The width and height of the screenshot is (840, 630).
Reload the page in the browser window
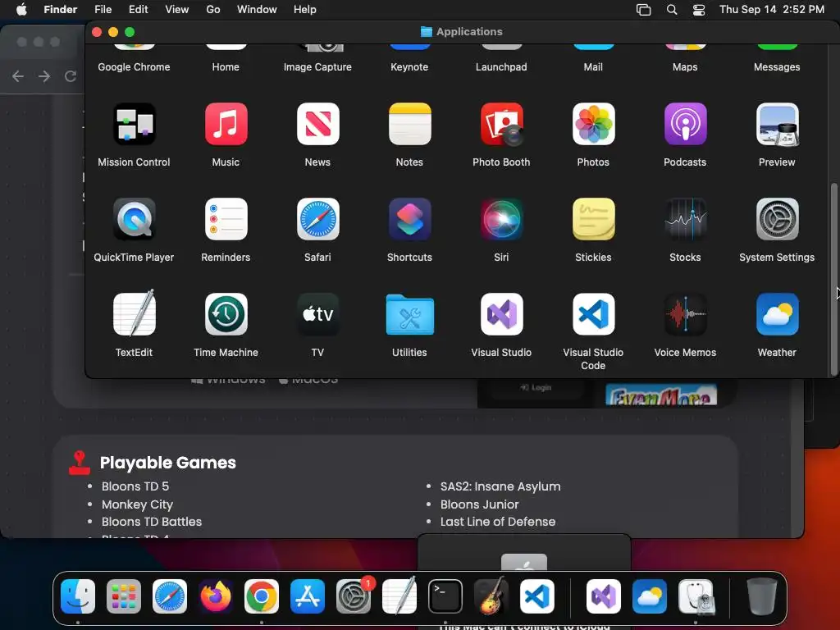click(x=71, y=76)
